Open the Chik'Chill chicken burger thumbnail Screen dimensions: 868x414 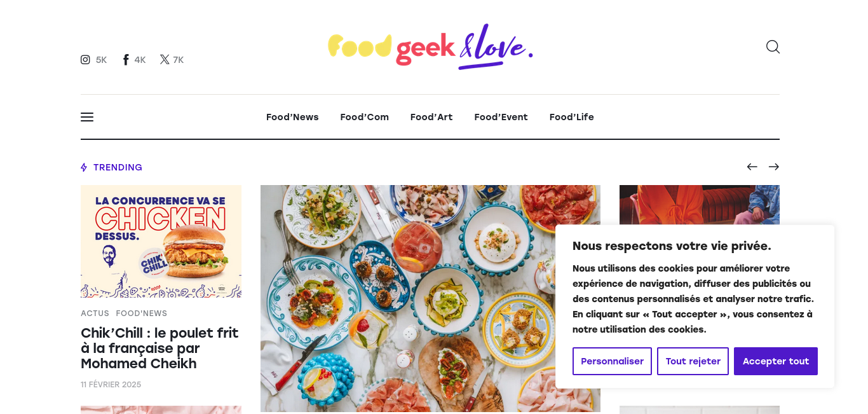[x=161, y=242]
